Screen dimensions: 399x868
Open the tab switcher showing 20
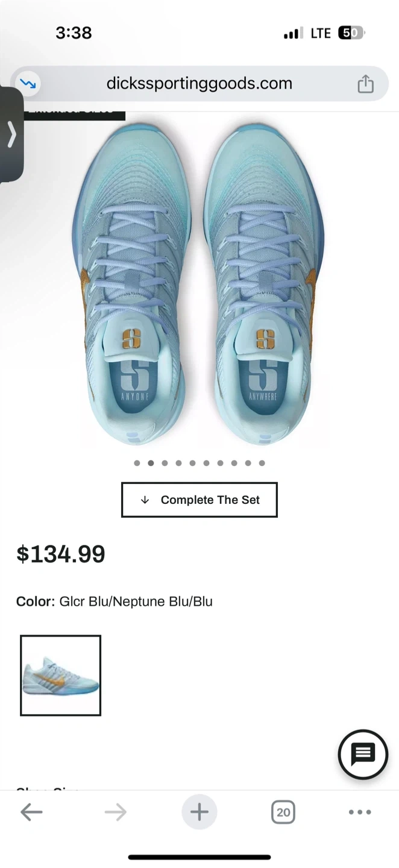click(x=283, y=812)
